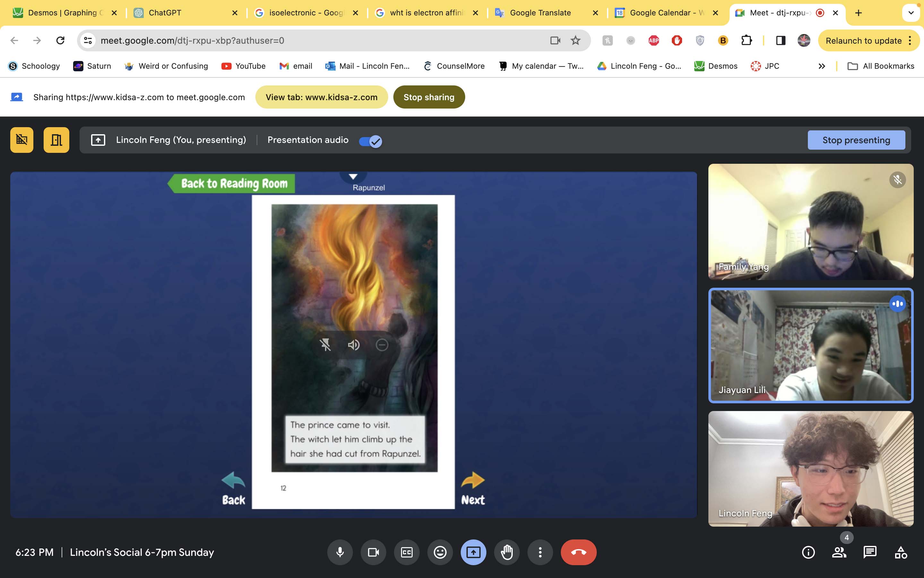This screenshot has height=578, width=924.
Task: Open meeting details info icon
Action: 808,552
